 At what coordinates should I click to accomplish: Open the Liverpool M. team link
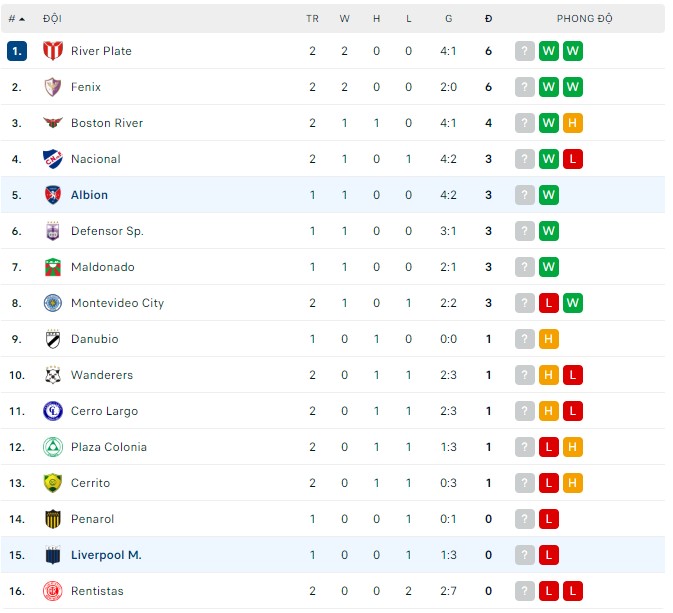106,555
